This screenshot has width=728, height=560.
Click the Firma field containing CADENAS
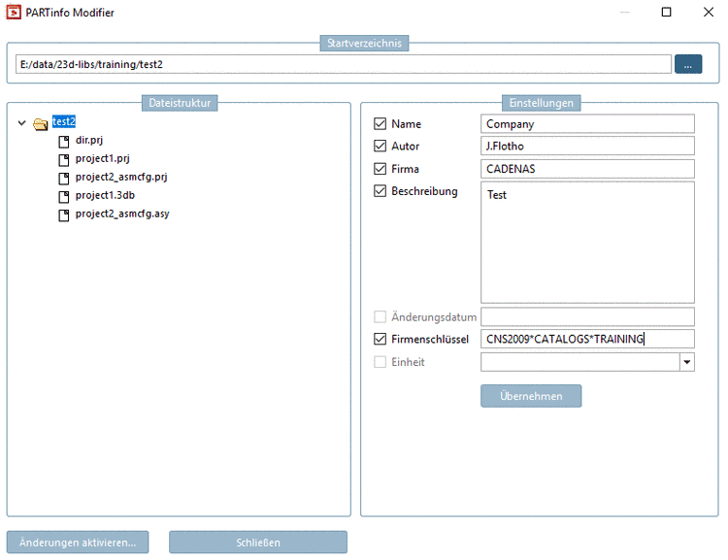point(588,169)
